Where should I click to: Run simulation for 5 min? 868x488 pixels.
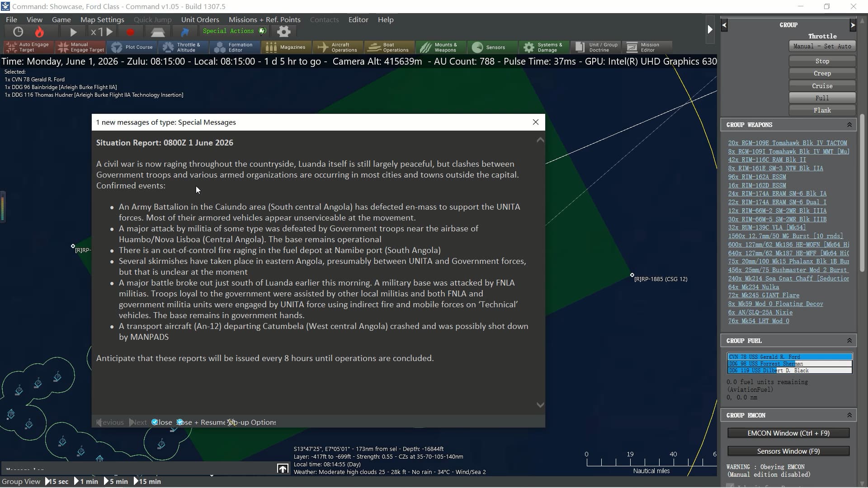click(116, 482)
